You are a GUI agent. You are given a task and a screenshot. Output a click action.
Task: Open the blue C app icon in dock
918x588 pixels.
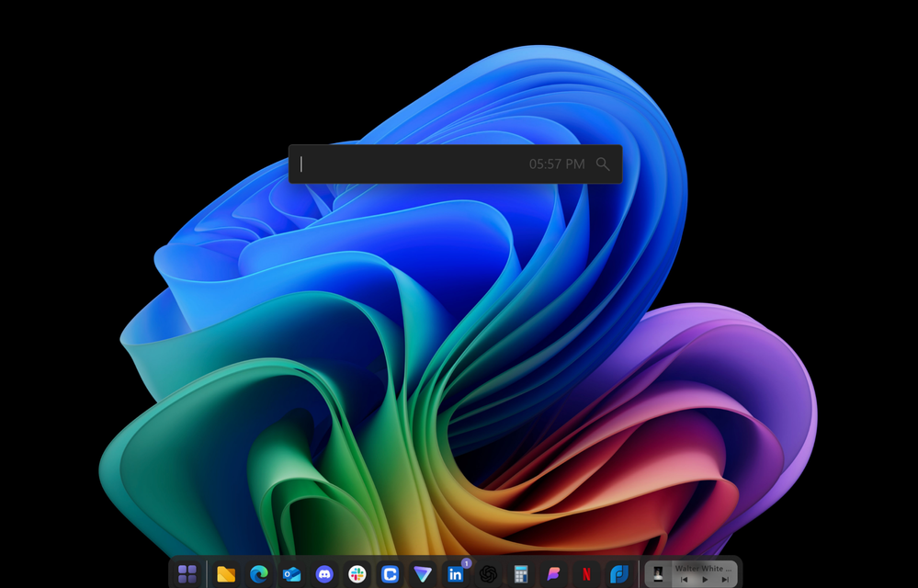coord(390,574)
